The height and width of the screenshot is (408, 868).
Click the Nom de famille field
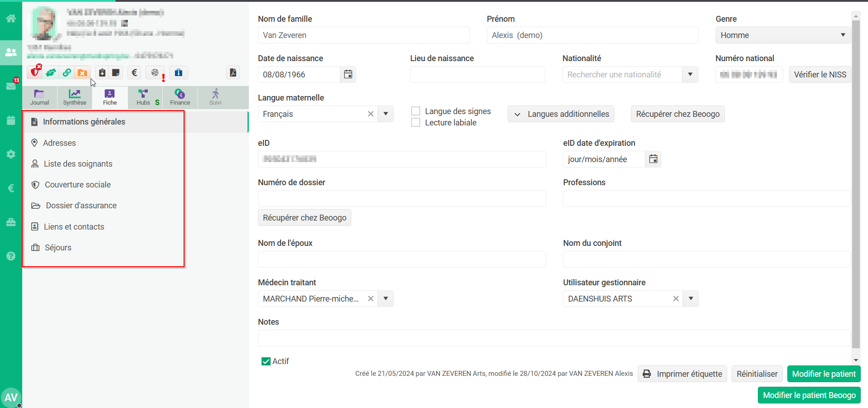(x=364, y=35)
